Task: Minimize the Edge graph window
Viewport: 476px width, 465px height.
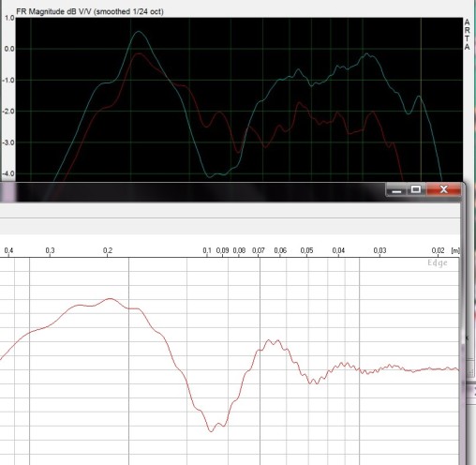Action: click(x=396, y=189)
